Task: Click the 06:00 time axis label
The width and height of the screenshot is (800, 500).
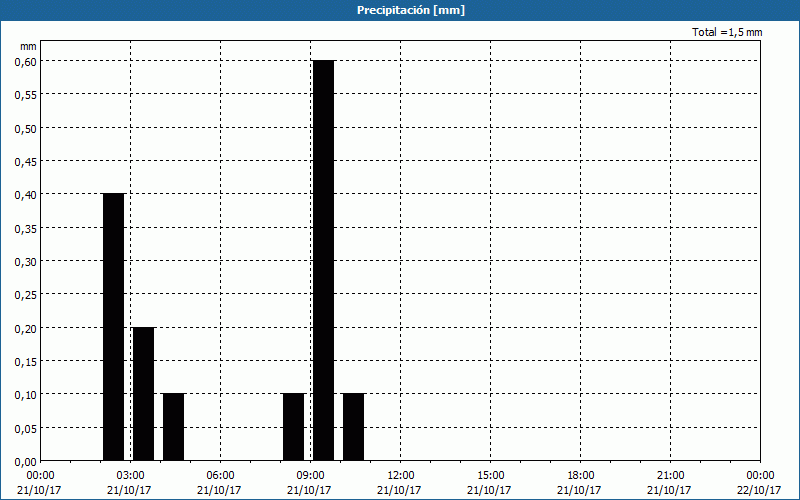Action: point(220,476)
